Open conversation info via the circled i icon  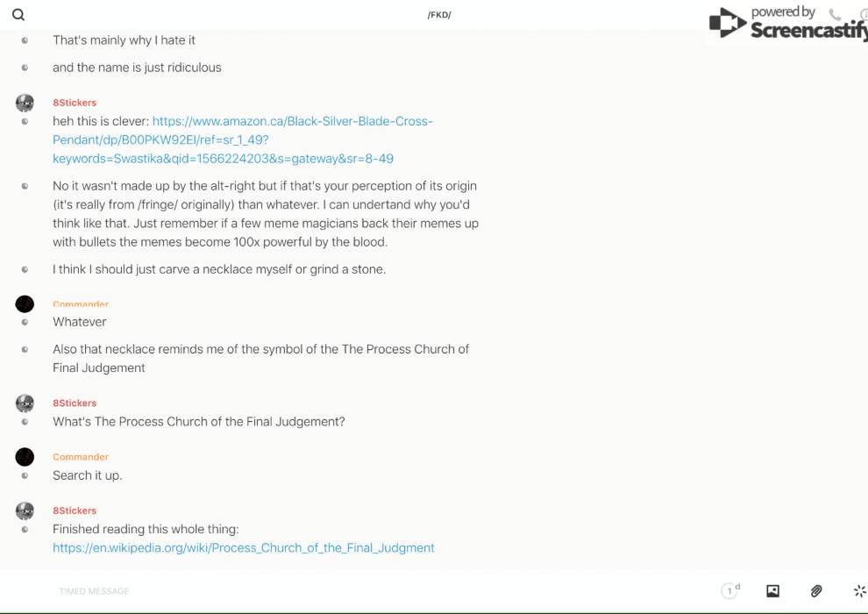point(863,15)
